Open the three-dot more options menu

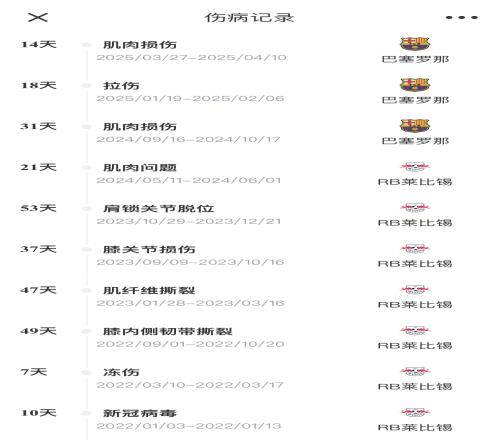click(x=462, y=17)
